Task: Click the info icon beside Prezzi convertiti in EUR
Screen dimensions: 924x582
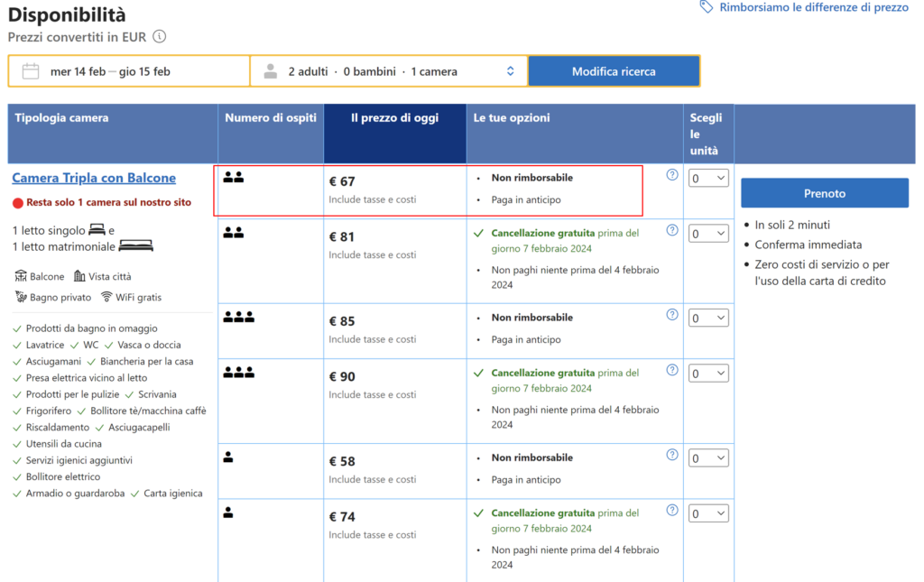Action: (x=160, y=37)
